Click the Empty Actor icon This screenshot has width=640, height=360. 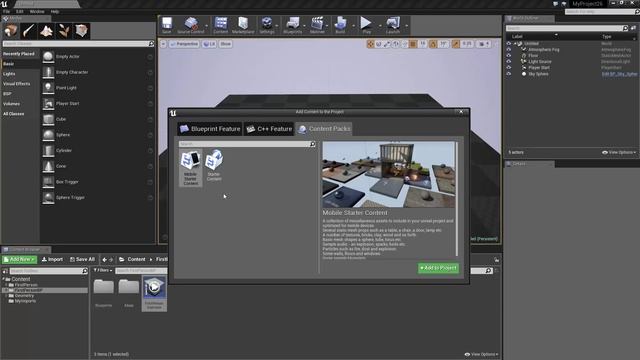(48, 56)
